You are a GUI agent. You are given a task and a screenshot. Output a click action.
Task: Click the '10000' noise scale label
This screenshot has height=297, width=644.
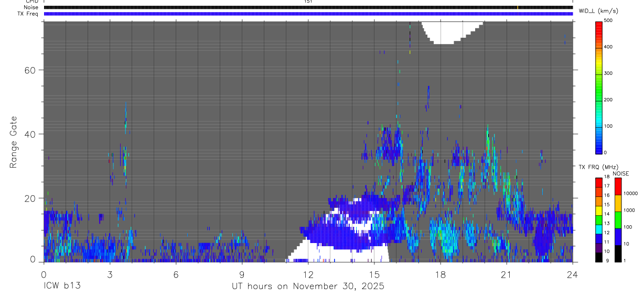(630, 193)
